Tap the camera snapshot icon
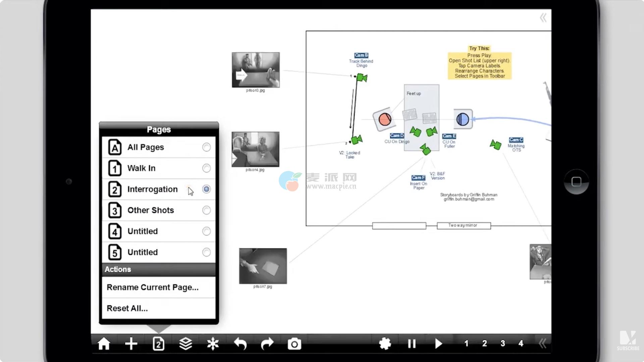The image size is (644, 362). point(294,344)
